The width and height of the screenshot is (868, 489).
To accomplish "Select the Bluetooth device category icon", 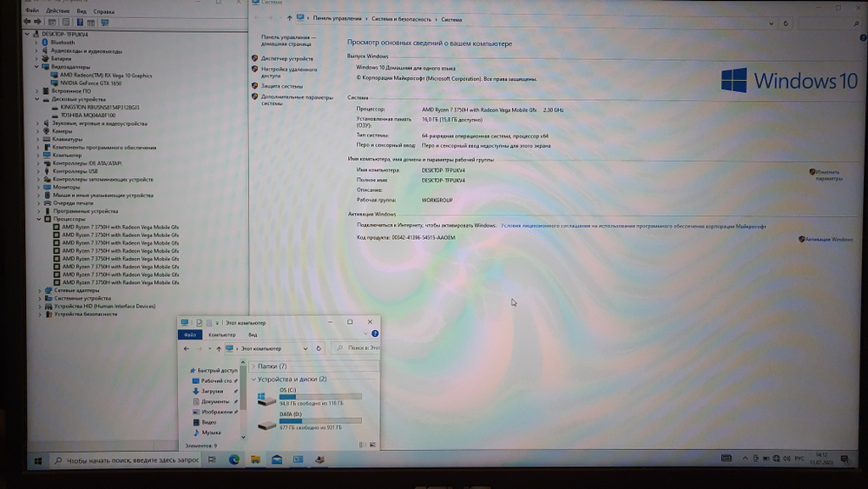I will point(45,42).
